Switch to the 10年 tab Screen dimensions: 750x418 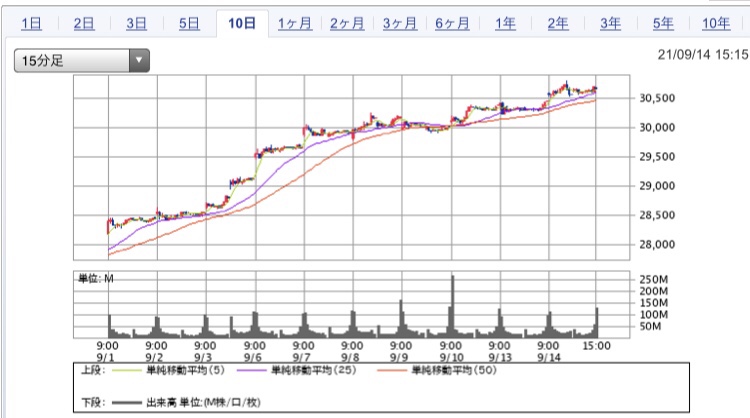715,23
